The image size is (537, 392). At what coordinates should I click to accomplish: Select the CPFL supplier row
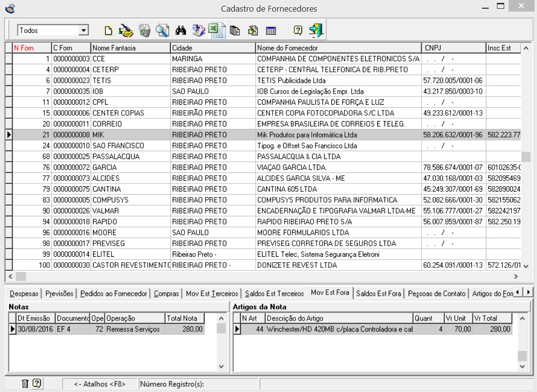click(x=266, y=102)
